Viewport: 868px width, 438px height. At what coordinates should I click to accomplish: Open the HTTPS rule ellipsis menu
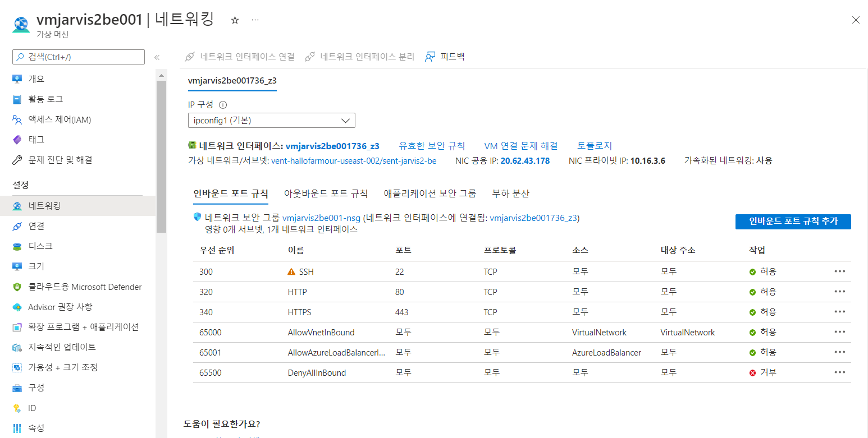[840, 312]
